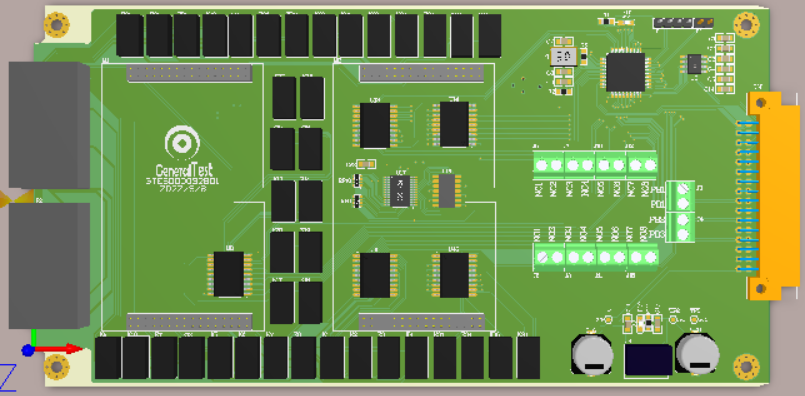The image size is (805, 396).
Task: Select the left silver electrolytic capacitor
Action: (592, 354)
